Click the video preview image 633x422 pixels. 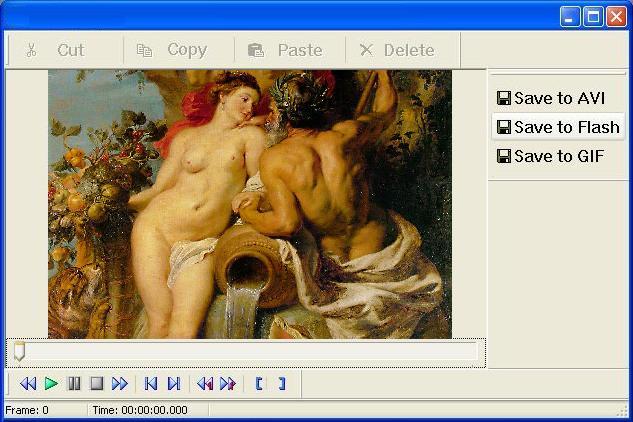tap(250, 204)
